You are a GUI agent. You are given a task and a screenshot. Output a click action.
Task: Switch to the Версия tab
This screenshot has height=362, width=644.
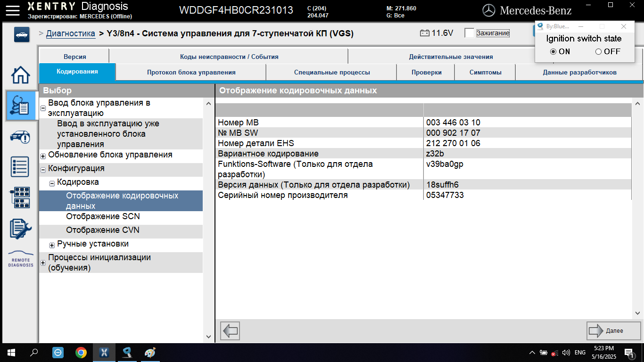[x=74, y=57]
